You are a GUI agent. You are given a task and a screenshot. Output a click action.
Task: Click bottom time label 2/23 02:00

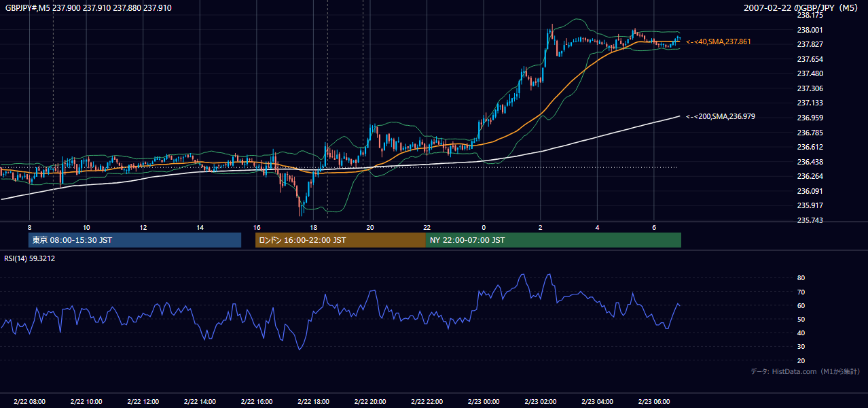tap(541, 402)
